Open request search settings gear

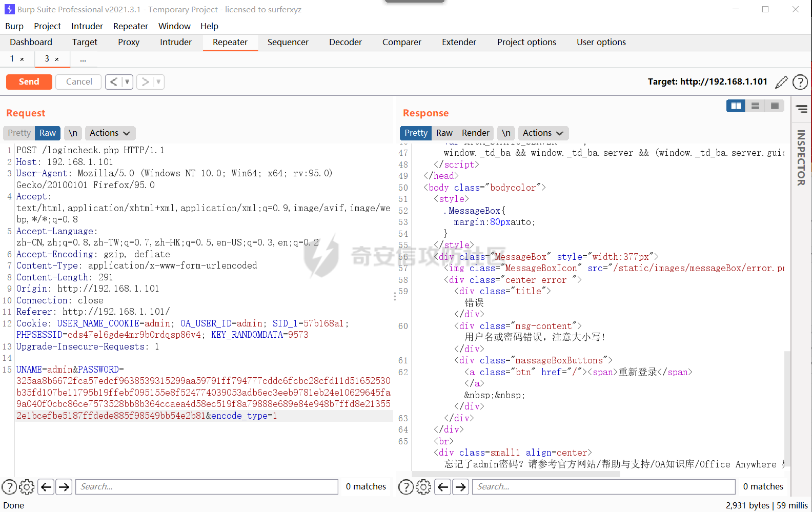[x=27, y=486]
